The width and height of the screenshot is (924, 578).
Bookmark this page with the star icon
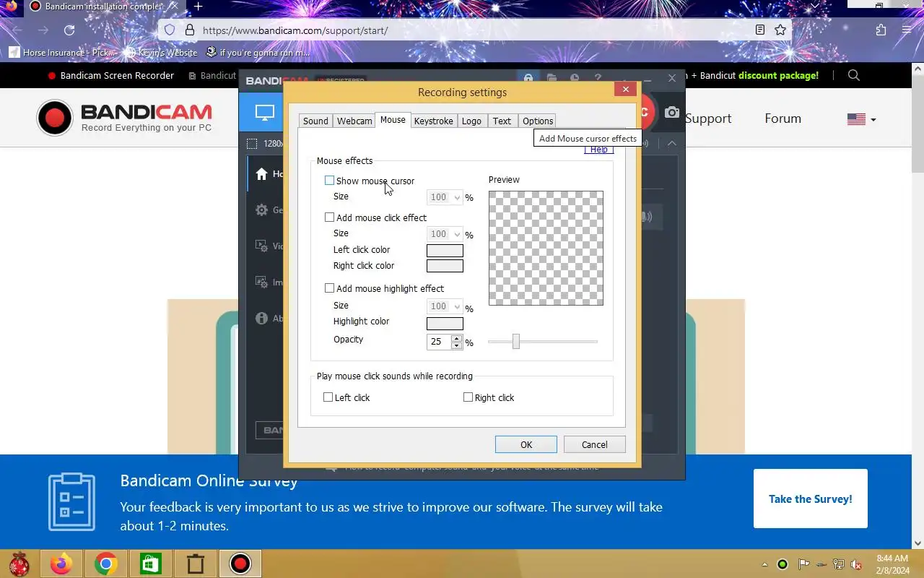[x=780, y=30]
